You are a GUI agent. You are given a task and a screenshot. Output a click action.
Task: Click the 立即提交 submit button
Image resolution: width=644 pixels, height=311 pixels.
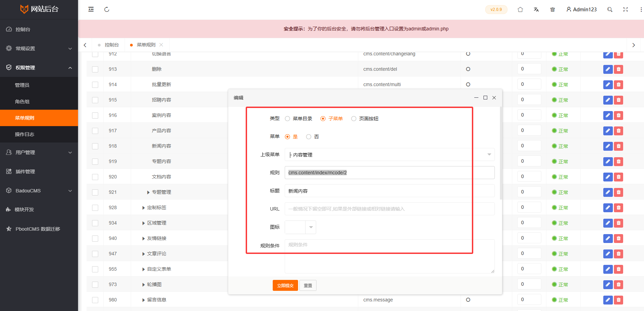[285, 285]
